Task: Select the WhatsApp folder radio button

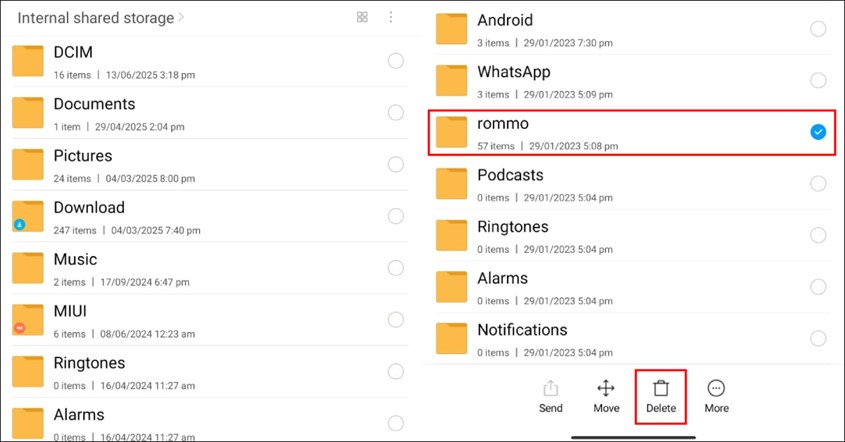Action: click(x=818, y=80)
